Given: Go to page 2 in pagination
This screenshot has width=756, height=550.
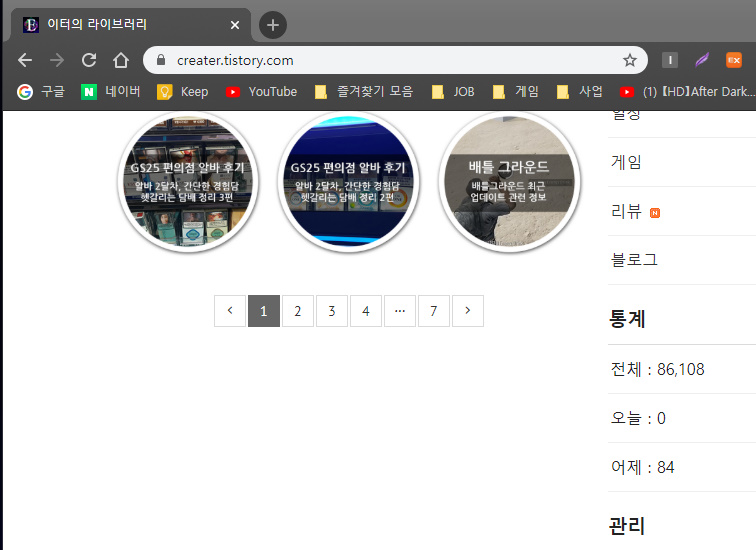Looking at the screenshot, I should (298, 311).
